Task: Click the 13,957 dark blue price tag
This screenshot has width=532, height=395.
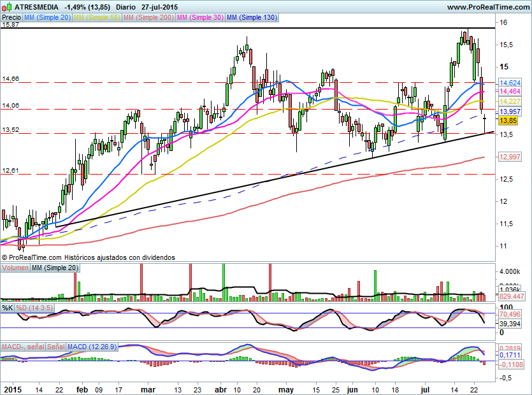Action: (x=510, y=111)
